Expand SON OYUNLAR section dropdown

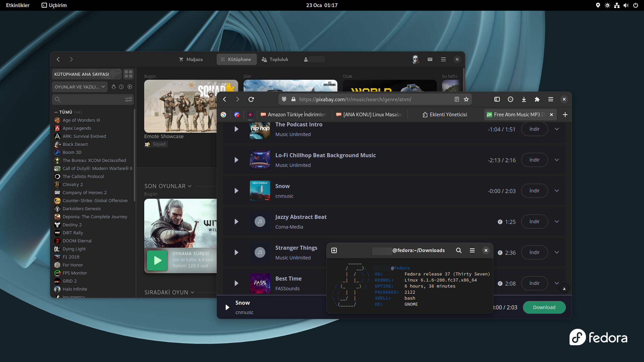click(190, 186)
